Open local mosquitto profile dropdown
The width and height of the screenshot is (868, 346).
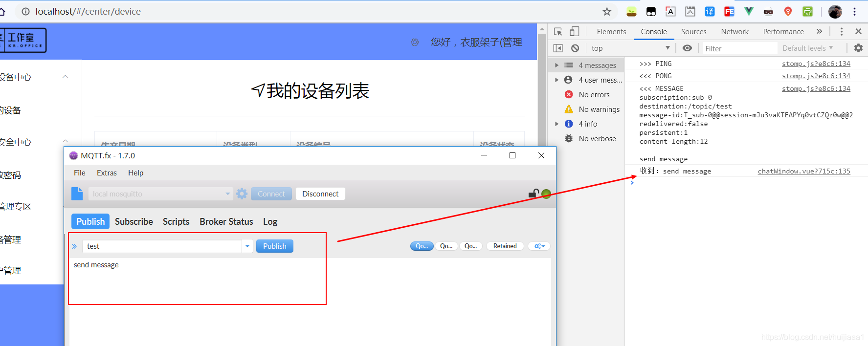160,194
